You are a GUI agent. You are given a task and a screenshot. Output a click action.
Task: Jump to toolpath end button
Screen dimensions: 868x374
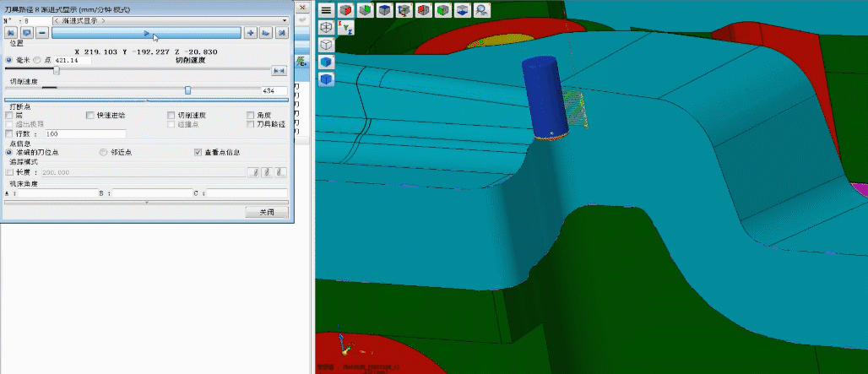point(282,33)
